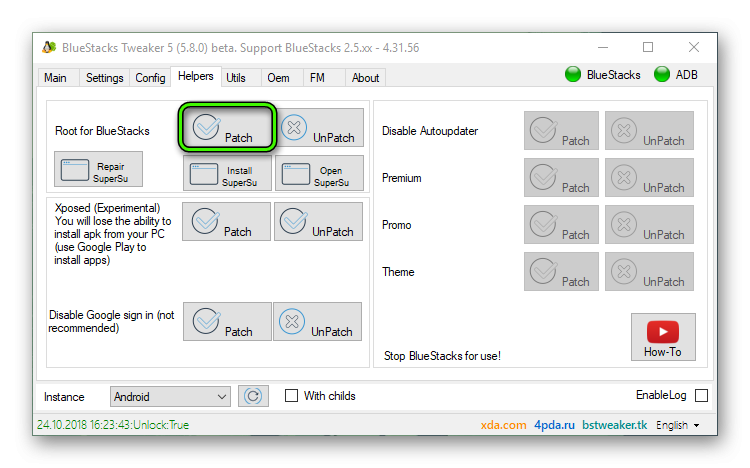Switch to the Settings tab
This screenshot has width=750, height=468.
point(104,78)
